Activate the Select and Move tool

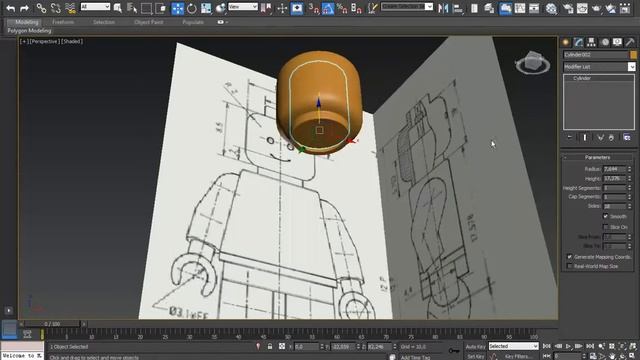(178, 8)
